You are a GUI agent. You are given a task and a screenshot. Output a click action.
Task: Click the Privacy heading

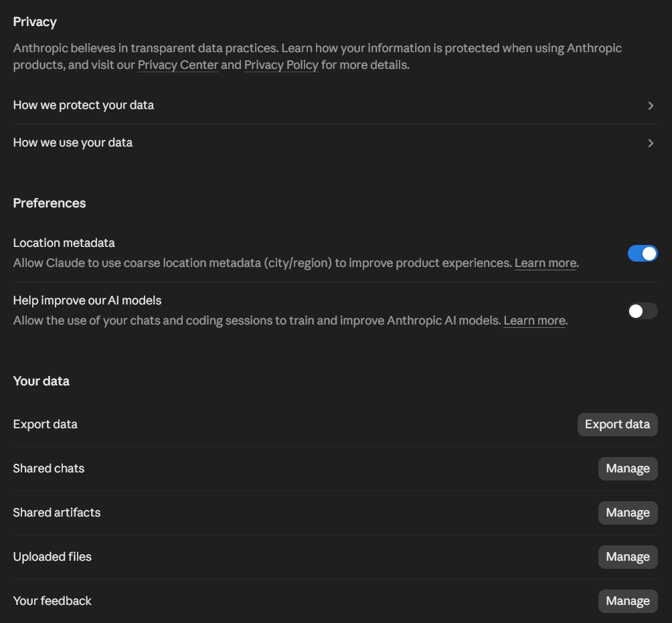[35, 22]
